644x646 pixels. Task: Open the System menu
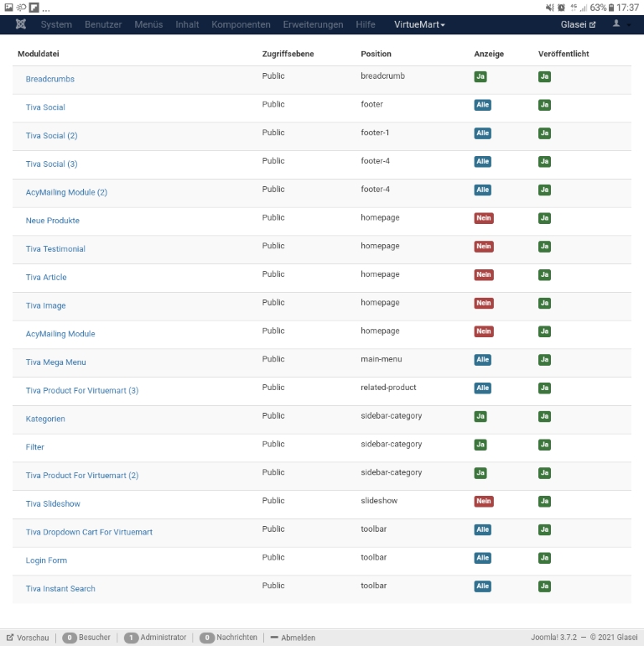click(56, 25)
